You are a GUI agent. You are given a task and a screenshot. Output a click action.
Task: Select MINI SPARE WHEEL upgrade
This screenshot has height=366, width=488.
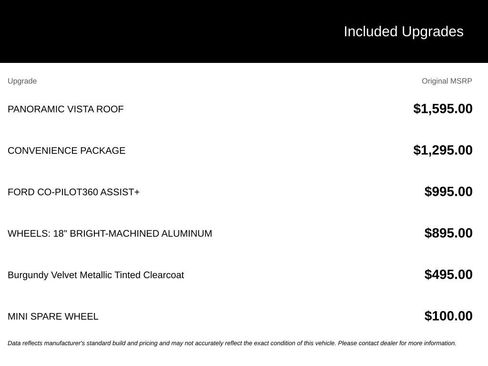coord(53,316)
